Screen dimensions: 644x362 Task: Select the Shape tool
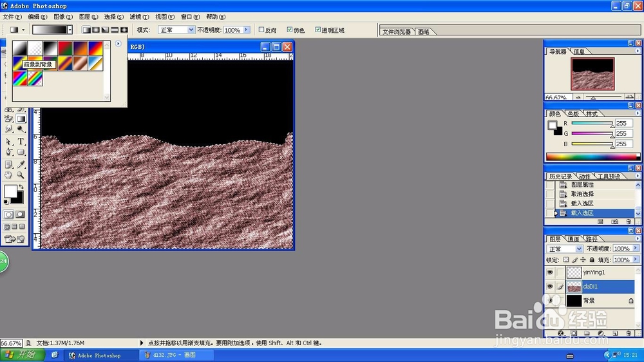pos(21,152)
